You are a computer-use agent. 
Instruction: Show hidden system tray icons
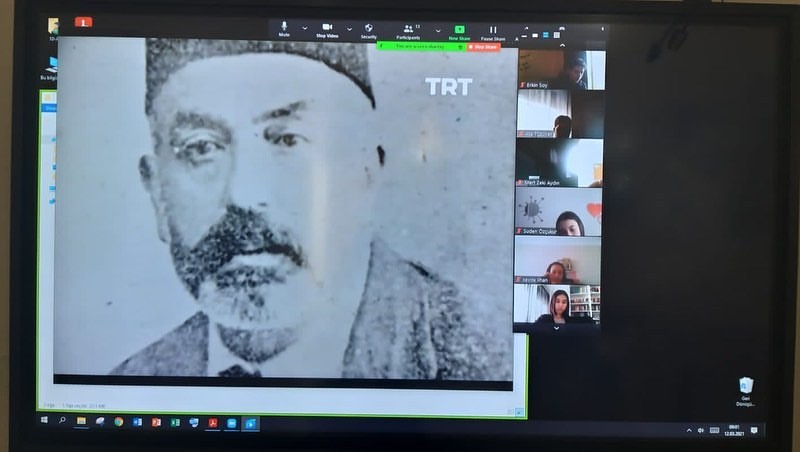point(689,431)
